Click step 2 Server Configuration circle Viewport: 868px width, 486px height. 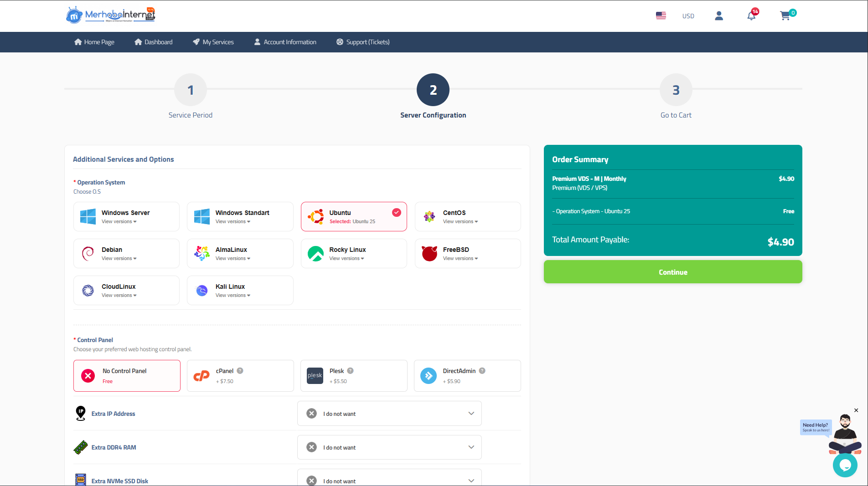point(433,90)
